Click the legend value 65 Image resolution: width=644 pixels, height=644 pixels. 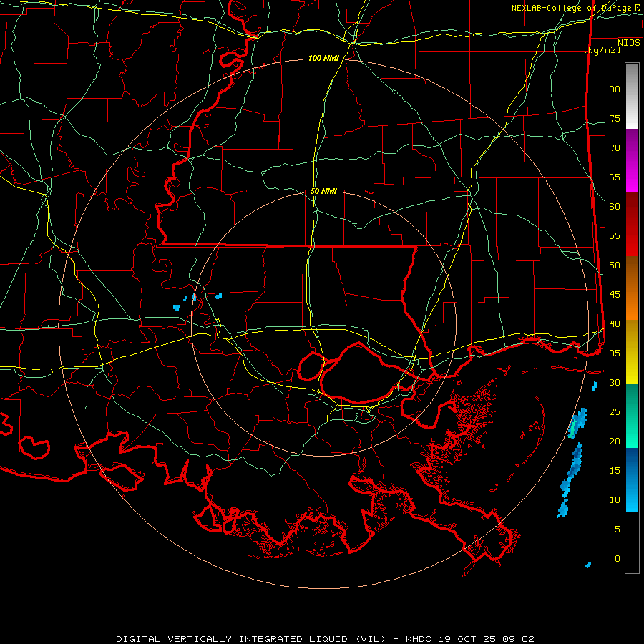point(615,177)
